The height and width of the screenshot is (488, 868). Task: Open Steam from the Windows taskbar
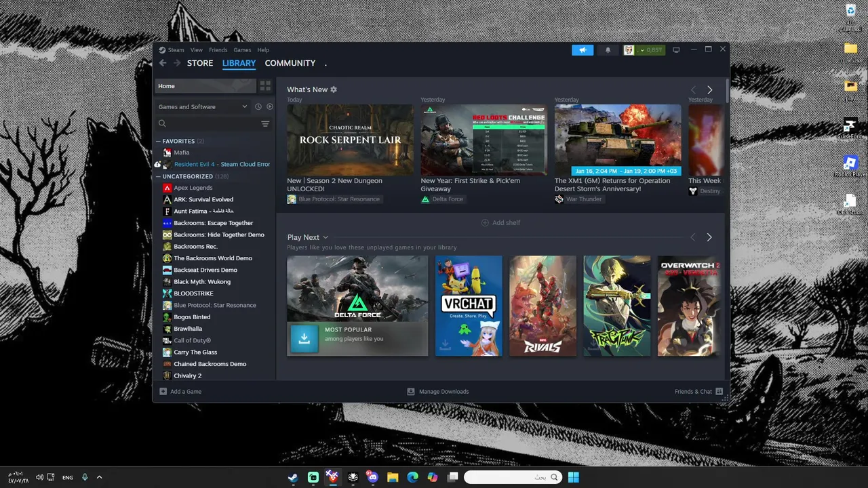click(x=293, y=477)
